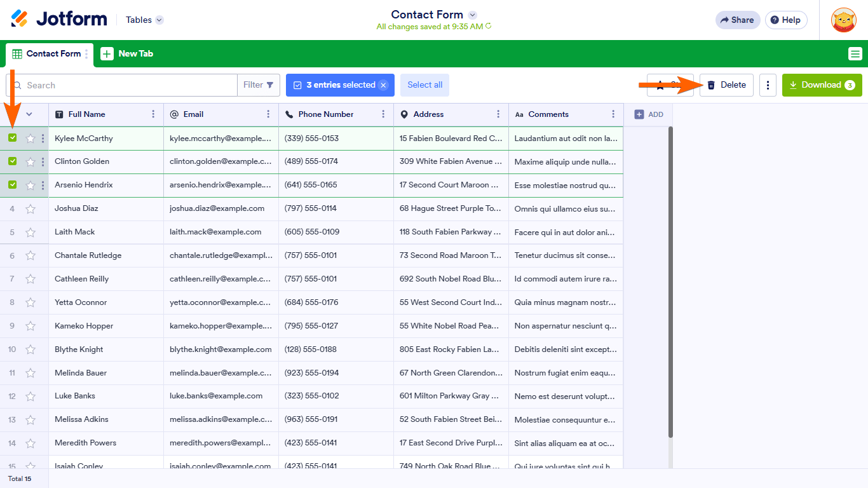Add a New Tab

click(127, 54)
